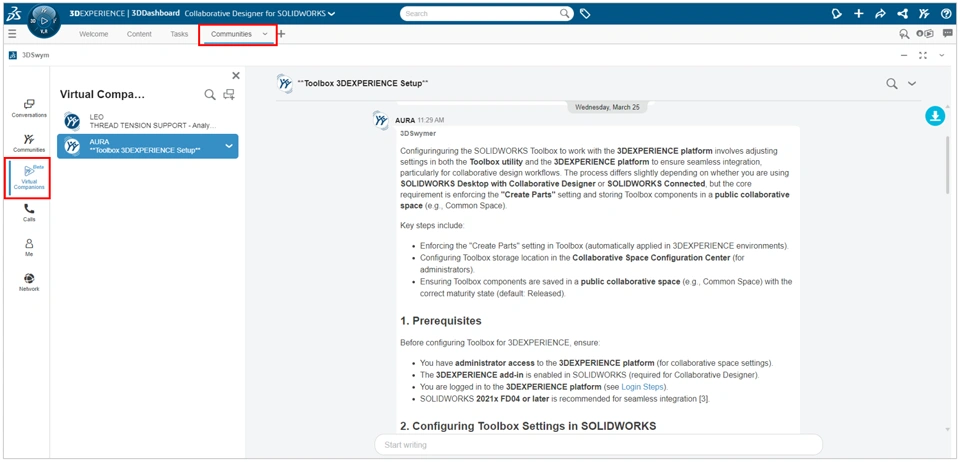The height and width of the screenshot is (462, 960).
Task: Start a new companion conversation icon
Action: [x=229, y=94]
